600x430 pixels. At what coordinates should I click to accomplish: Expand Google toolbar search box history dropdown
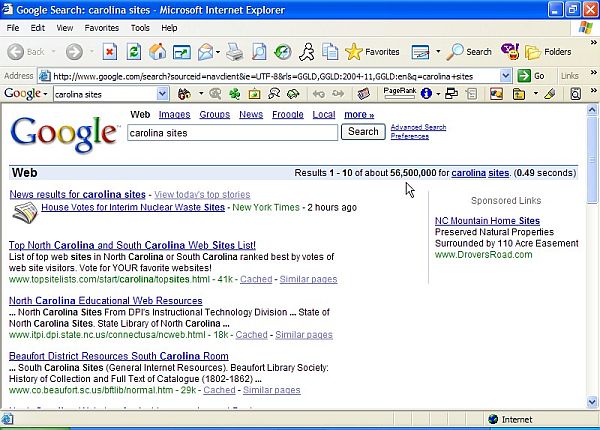pos(162,94)
